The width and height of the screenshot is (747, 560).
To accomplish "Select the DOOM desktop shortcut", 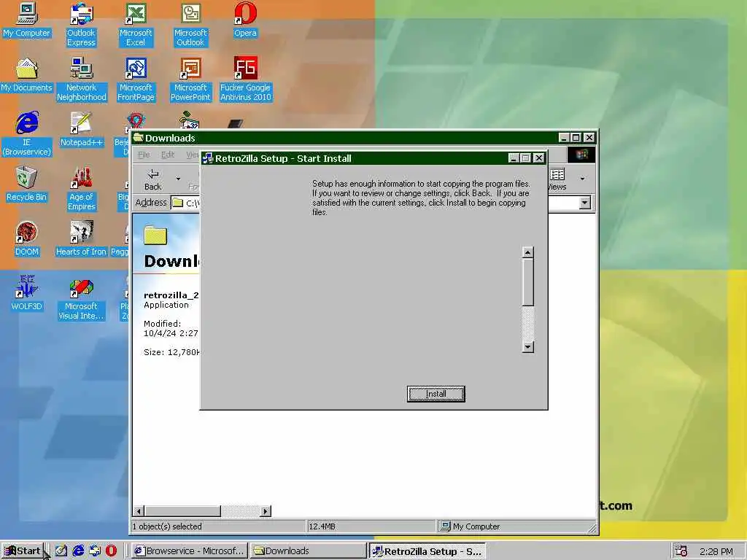I will pyautogui.click(x=27, y=239).
